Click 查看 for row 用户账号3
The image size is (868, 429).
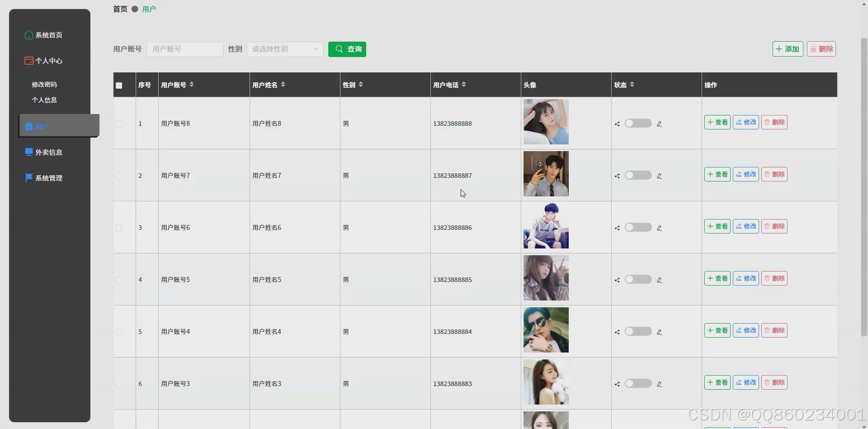click(x=717, y=382)
